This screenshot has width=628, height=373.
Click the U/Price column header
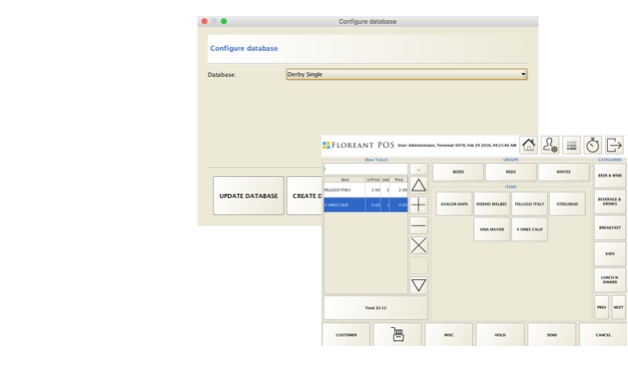pyautogui.click(x=373, y=179)
